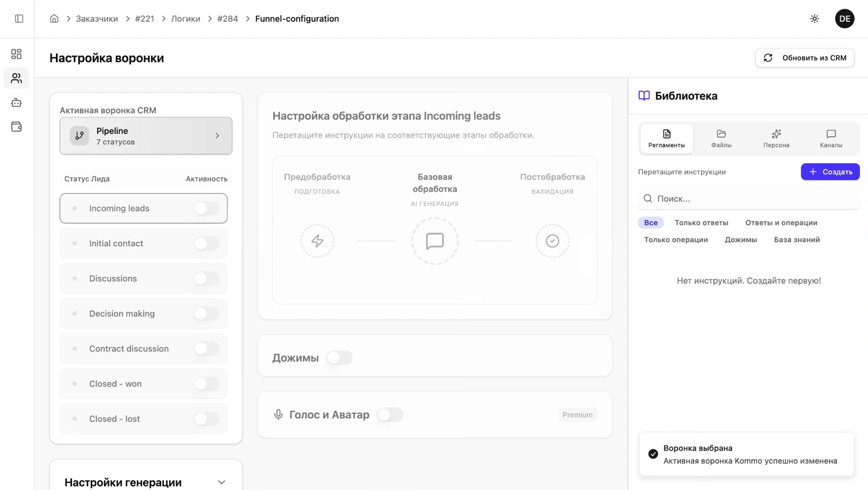Viewport: 868px width, 490px height.
Task: Click the lightning Предобработка stage icon
Action: point(317,241)
